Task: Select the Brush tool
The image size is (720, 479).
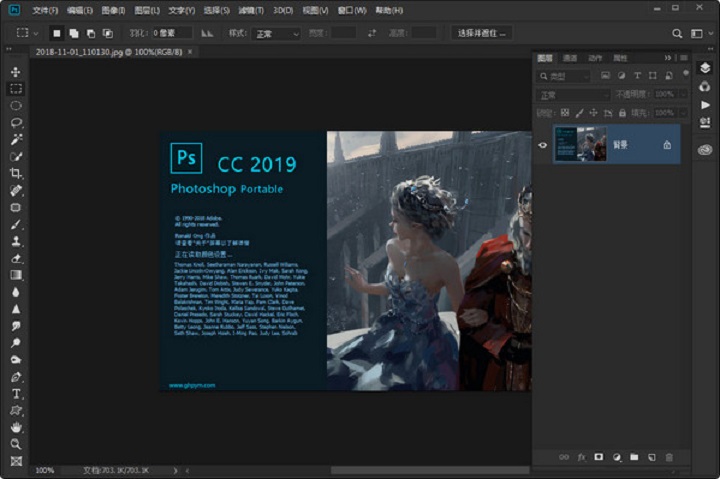Action: 16,224
